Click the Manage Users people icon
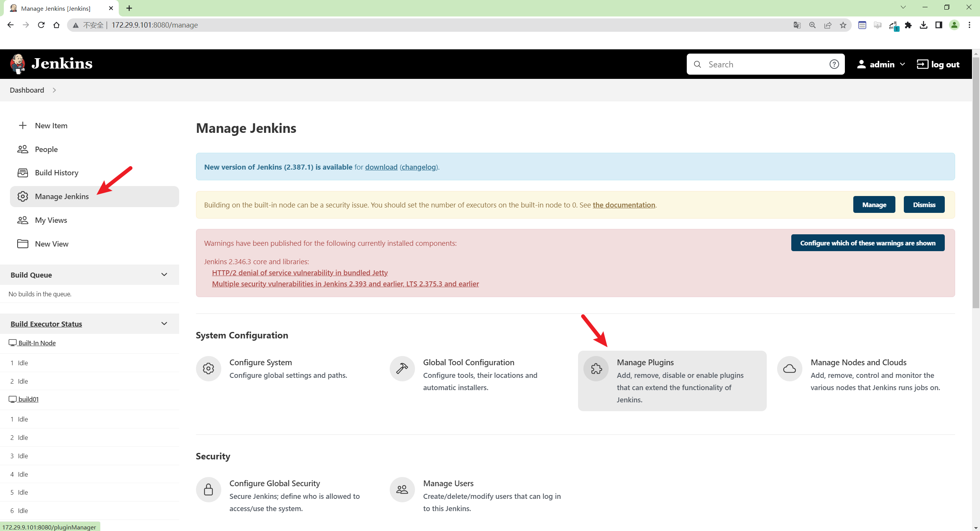Screen dimensions: 980x531 (x=402, y=490)
